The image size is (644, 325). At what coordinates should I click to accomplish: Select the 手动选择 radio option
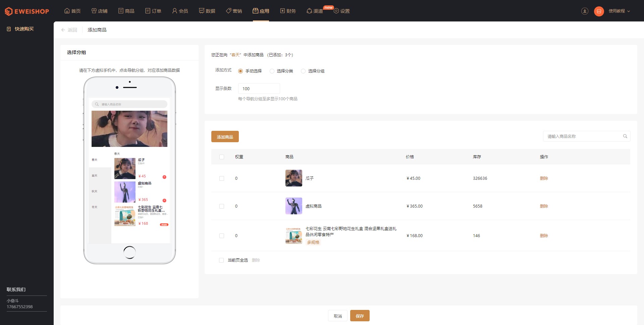pos(250,71)
